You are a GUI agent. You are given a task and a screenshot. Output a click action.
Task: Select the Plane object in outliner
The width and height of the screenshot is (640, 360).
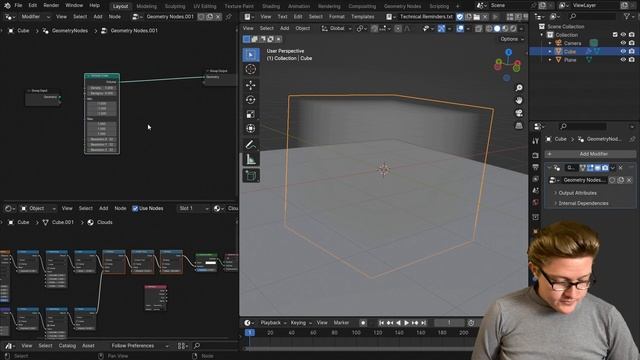pyautogui.click(x=570, y=60)
